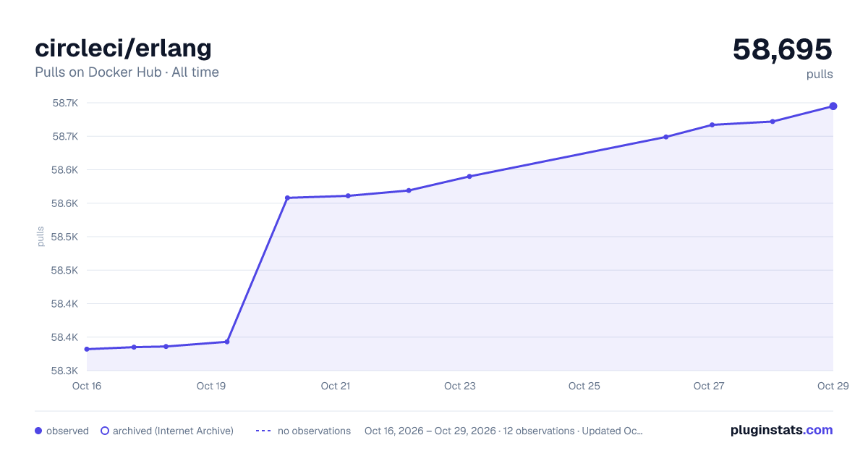Click the 'Oct 21' x-axis label
Screen dimensions: 868x456
coord(336,386)
